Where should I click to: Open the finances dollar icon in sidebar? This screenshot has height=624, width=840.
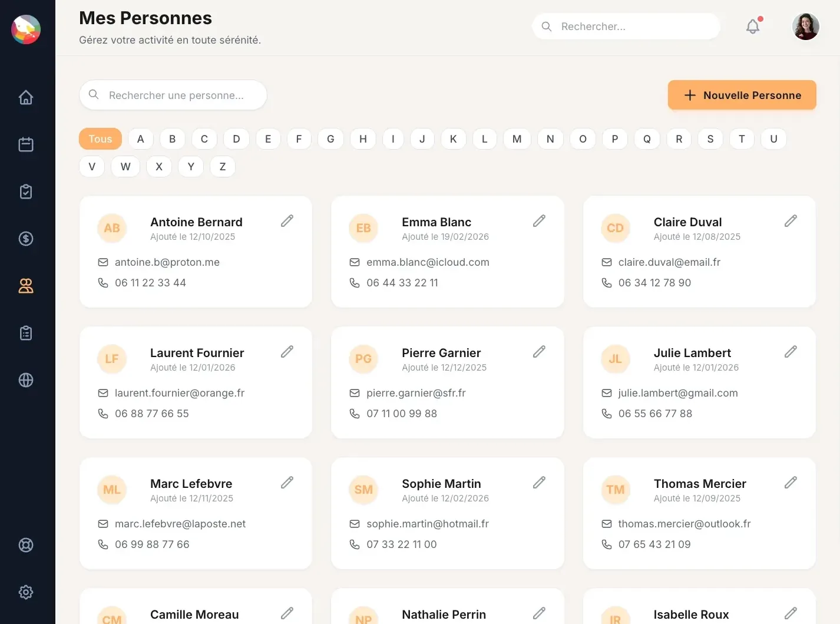click(26, 239)
